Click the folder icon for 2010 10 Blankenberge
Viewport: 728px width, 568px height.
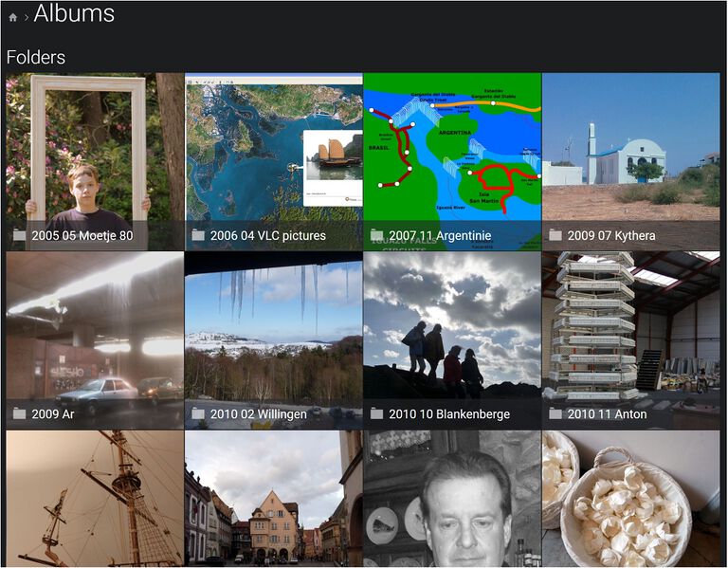[376, 413]
